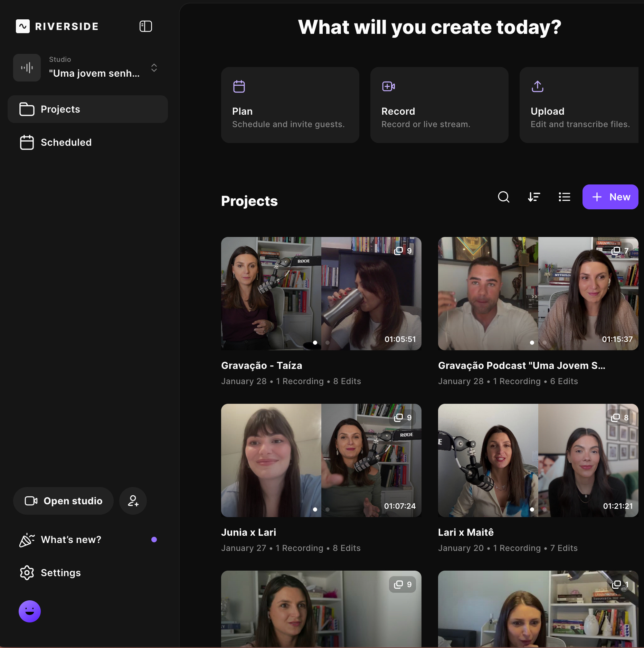Click the 8 files badge on Lari x Maitê
Viewport: 644px width, 648px height.
[620, 418]
